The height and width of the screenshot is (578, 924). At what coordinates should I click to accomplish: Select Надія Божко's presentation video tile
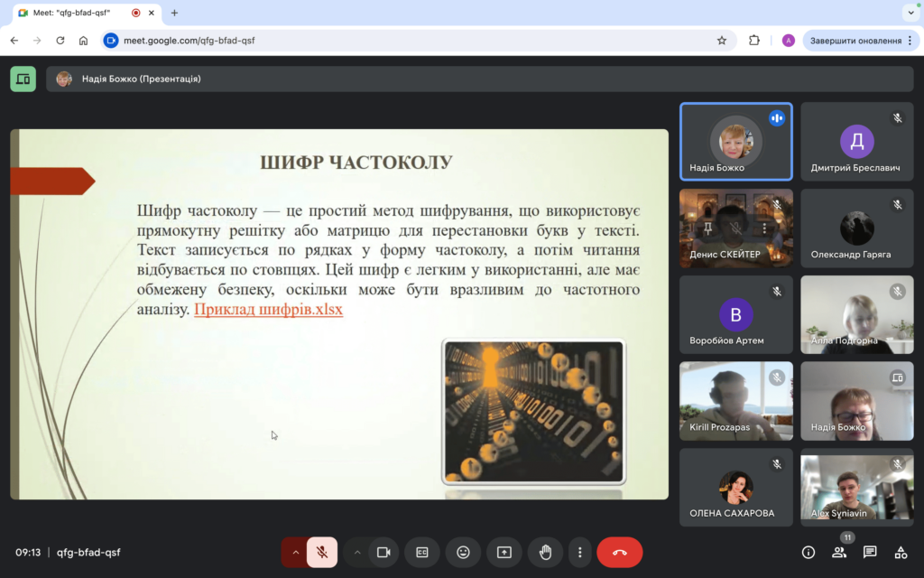pyautogui.click(x=857, y=401)
